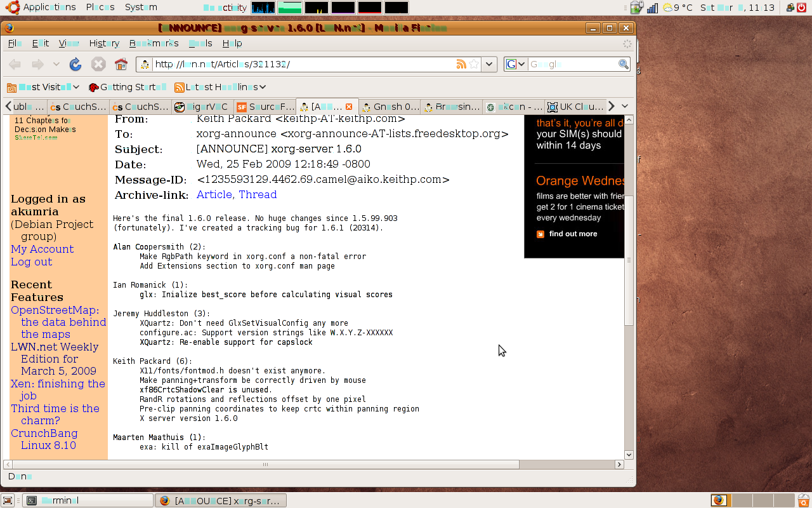Open Xen: finishing the job link
Screen dimensions: 812x508
click(x=58, y=389)
